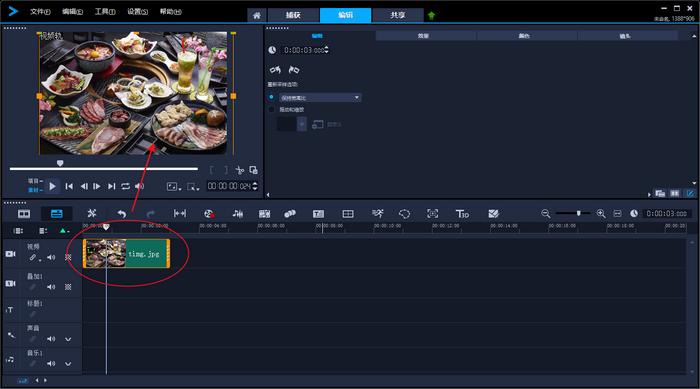Open the 文件 (File) menu
Screen dimensions: 700x389
(x=40, y=12)
